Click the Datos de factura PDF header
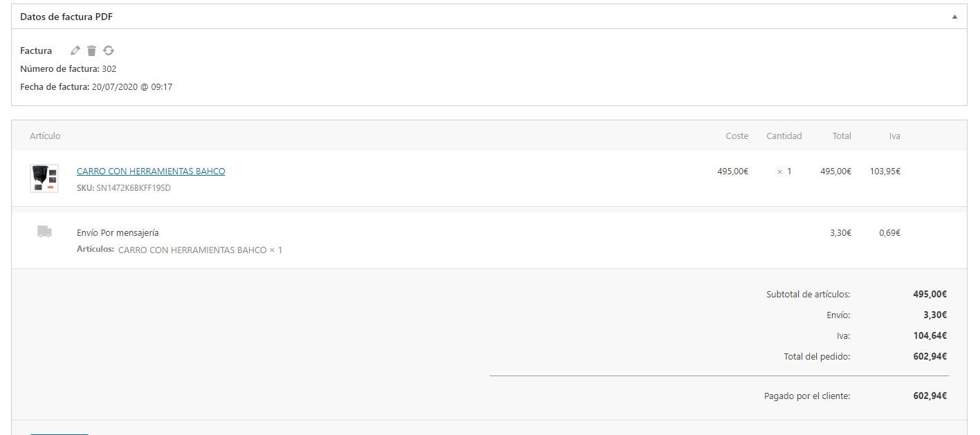This screenshot has height=435, width=980. click(x=66, y=17)
